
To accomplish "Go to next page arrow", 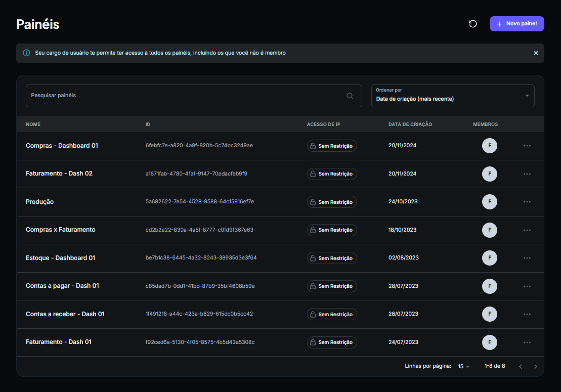I will point(535,366).
